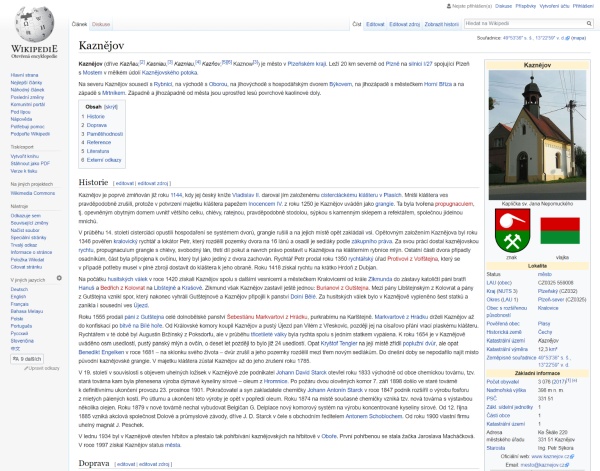Image resolution: width=600 pixels, height=471 pixels.
Task: Switch to the Diskuse tab
Action: pos(101,24)
